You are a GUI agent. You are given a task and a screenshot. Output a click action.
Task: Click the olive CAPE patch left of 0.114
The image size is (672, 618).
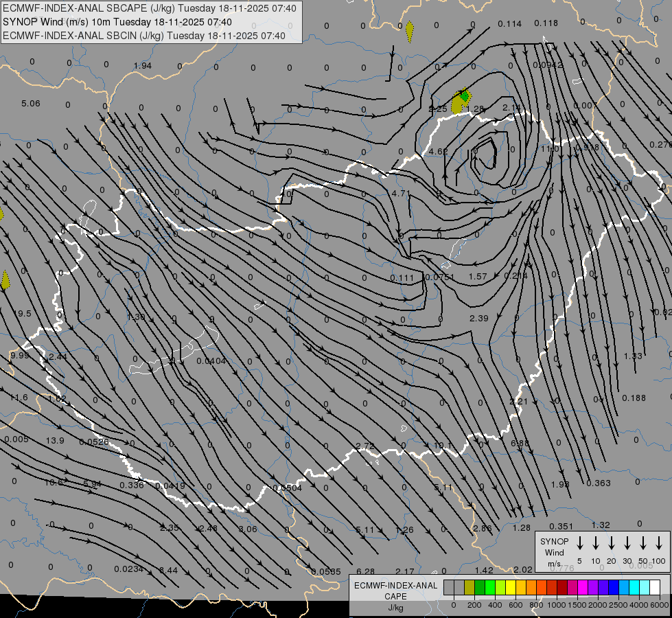[409, 32]
